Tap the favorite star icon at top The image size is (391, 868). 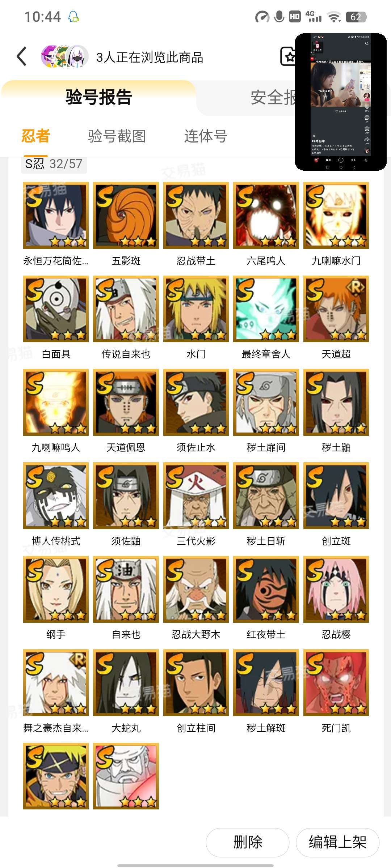(289, 56)
